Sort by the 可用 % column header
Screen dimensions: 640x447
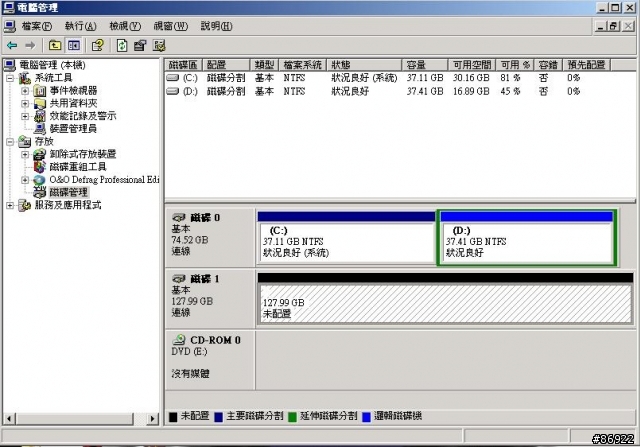pos(515,65)
